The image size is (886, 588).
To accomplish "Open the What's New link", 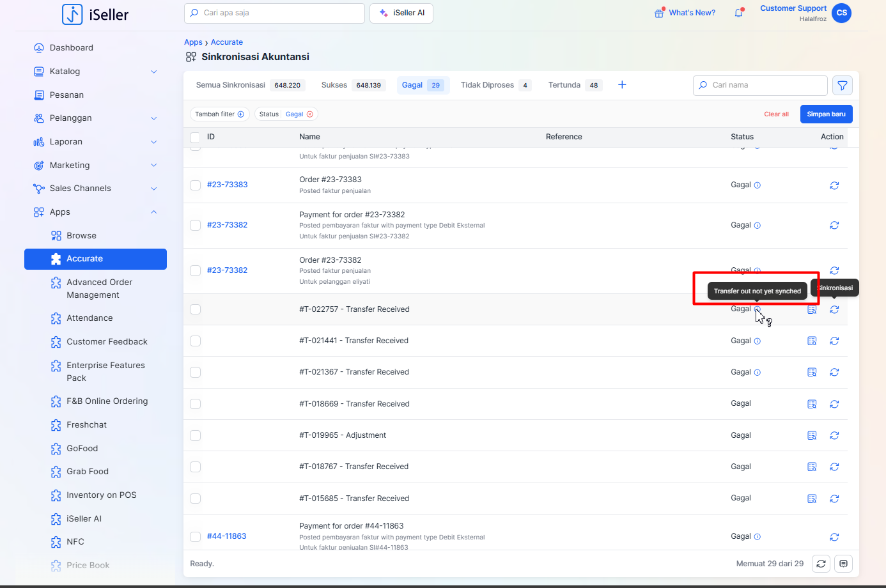I will coord(685,13).
